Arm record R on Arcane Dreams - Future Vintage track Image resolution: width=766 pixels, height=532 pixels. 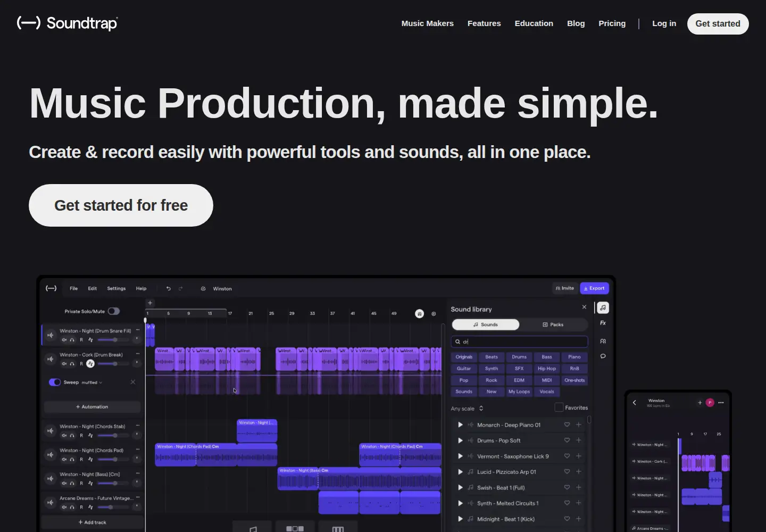[81, 507]
